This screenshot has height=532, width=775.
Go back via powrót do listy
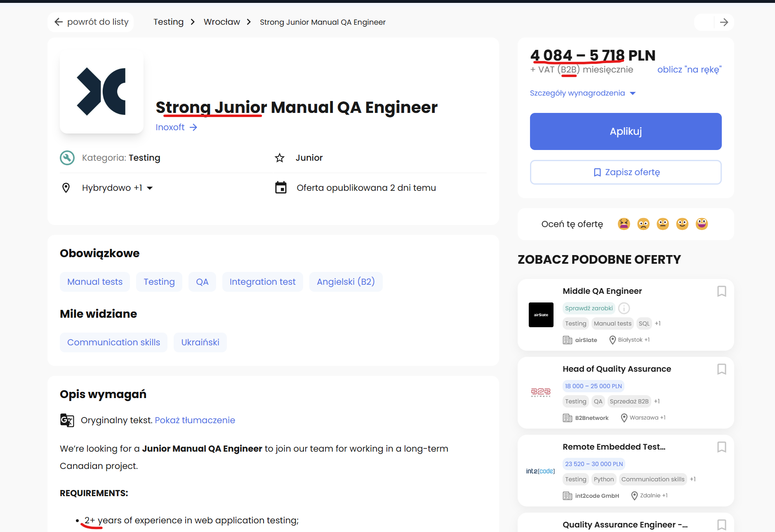click(x=91, y=22)
